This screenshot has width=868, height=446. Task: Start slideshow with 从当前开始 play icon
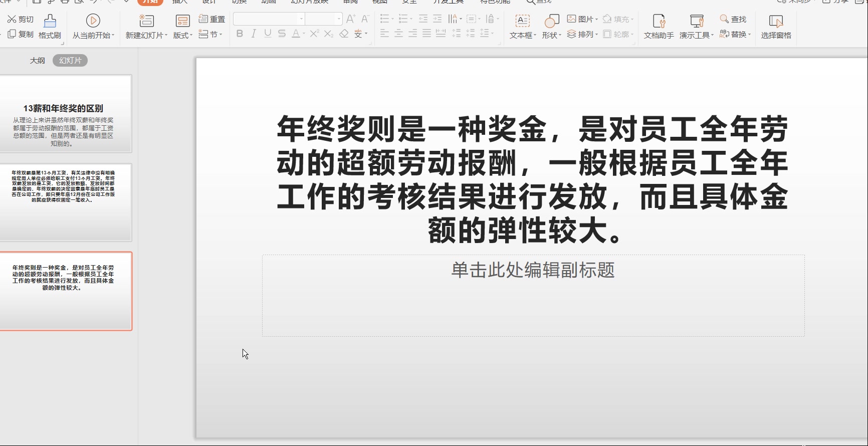(x=93, y=21)
